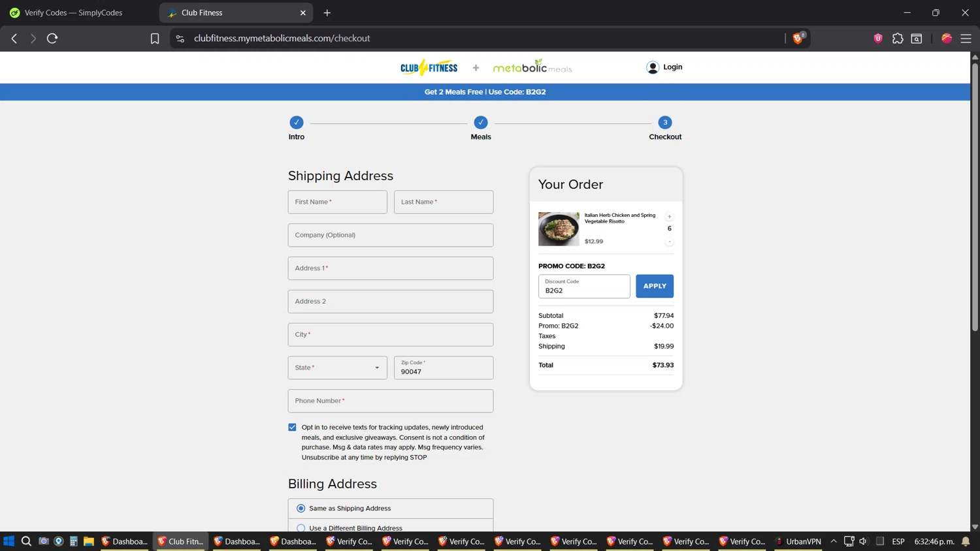Screen dimensions: 980x551
Task: Focus the First Name field
Action: click(x=337, y=202)
